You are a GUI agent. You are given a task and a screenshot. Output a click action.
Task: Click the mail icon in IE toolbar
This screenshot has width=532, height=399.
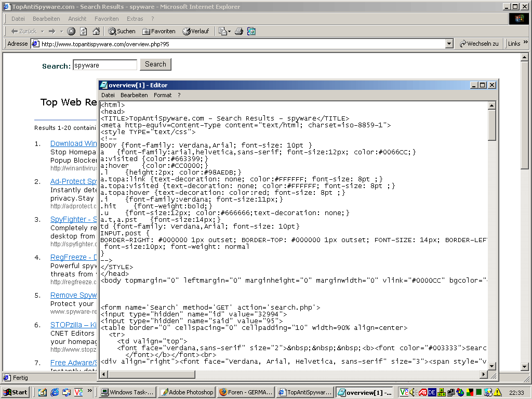pos(222,31)
